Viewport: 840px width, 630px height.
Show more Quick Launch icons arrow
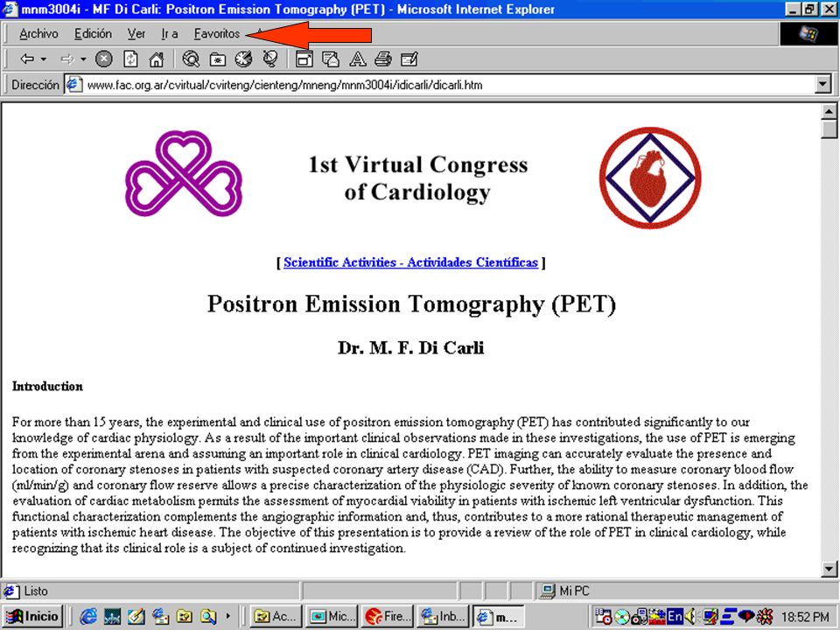pyautogui.click(x=228, y=616)
